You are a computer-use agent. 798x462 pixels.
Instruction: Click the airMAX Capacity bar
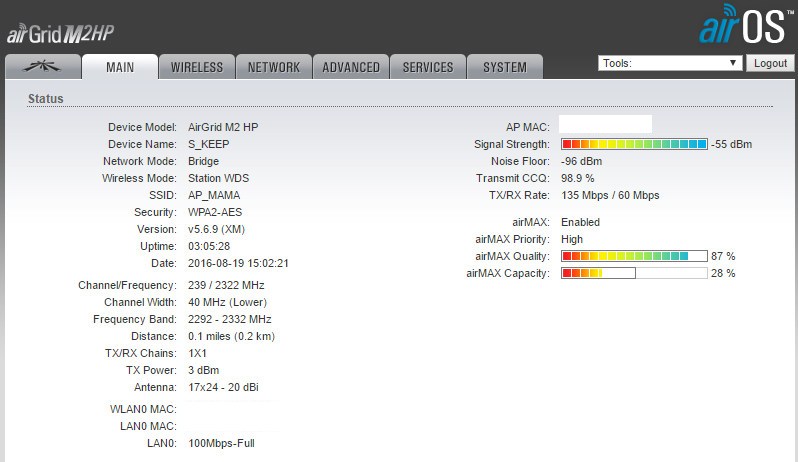coord(634,273)
